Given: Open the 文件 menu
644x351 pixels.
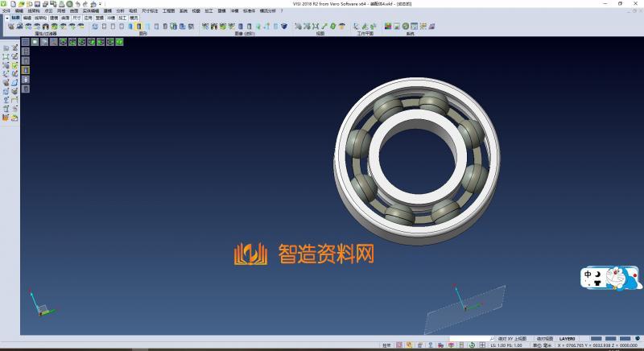Looking at the screenshot, I should pyautogui.click(x=6, y=10).
